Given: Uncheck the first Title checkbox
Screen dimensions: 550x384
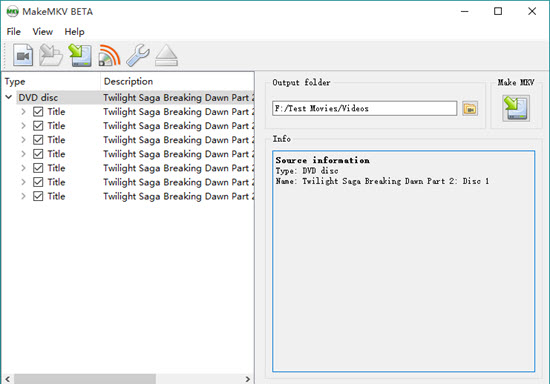Looking at the screenshot, I should [38, 112].
